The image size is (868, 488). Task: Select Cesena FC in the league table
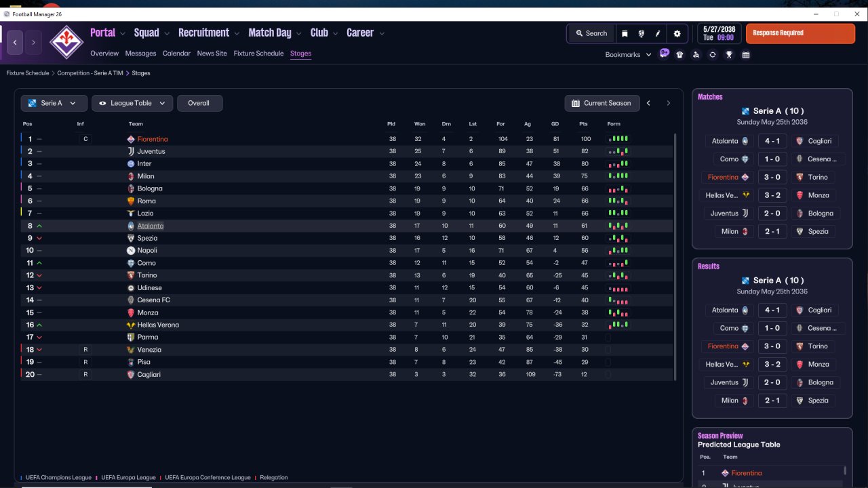point(154,300)
